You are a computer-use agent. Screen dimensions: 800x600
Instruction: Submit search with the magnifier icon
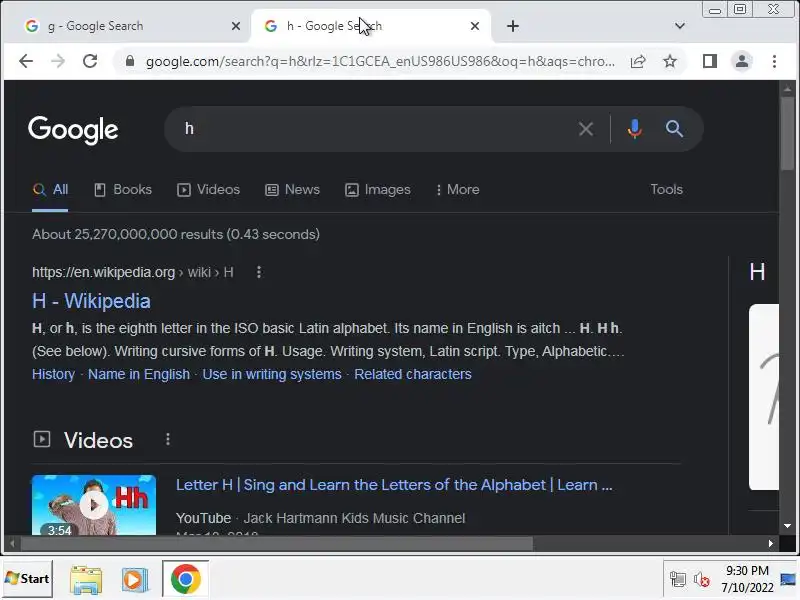click(674, 129)
